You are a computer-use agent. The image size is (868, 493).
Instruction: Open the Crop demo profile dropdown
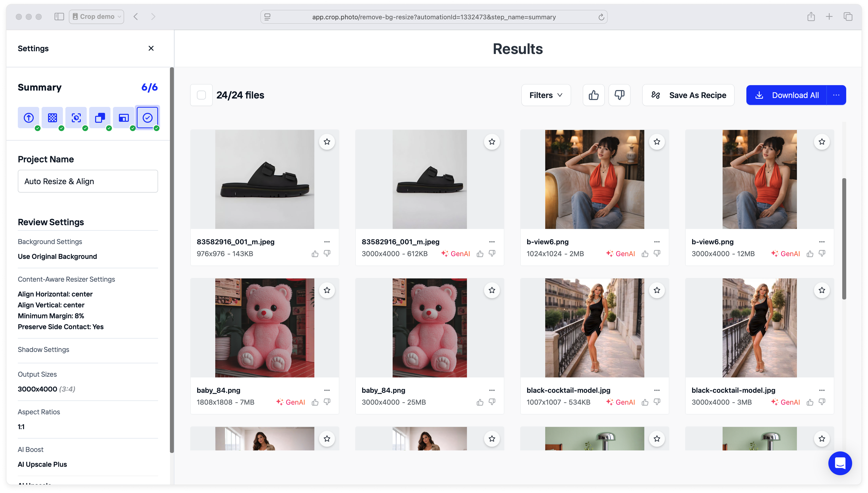click(97, 17)
